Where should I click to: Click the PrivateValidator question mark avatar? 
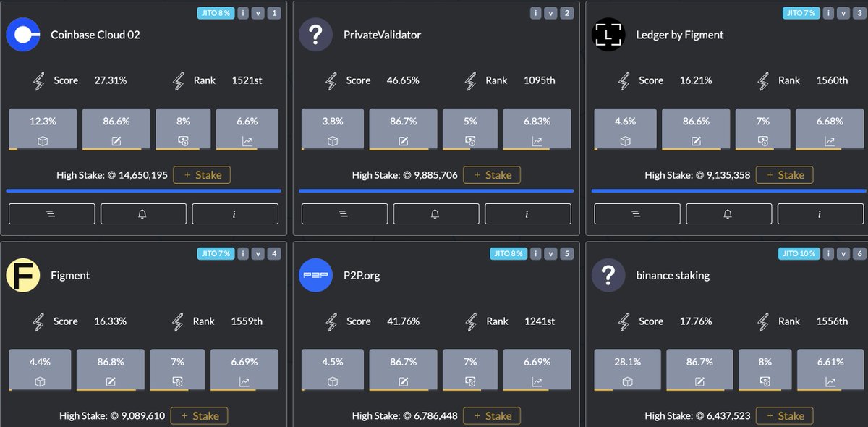(315, 35)
